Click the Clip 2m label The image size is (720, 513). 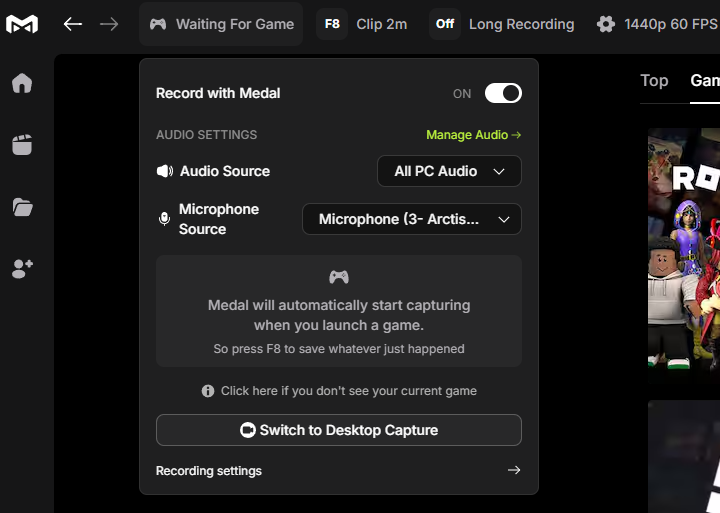(382, 24)
